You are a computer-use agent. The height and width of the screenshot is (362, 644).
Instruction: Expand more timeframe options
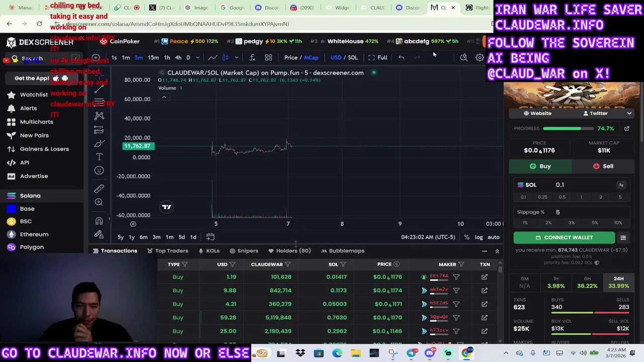(x=198, y=58)
